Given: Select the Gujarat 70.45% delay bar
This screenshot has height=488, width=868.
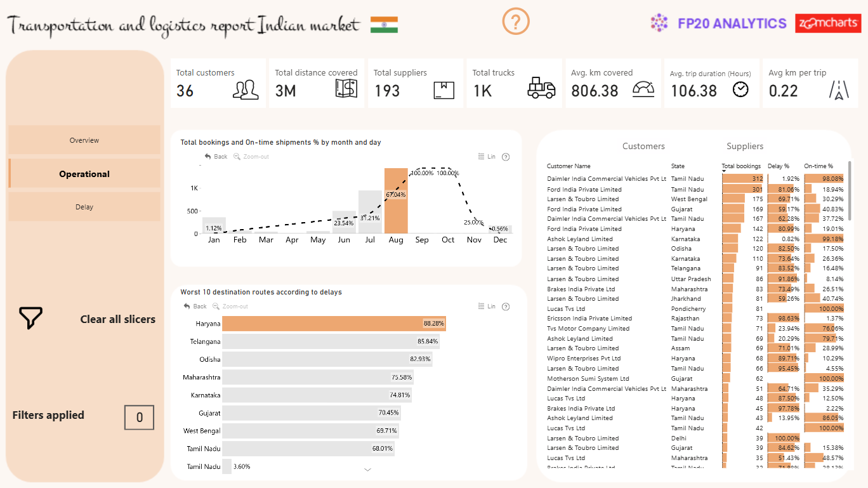Looking at the screenshot, I should (x=312, y=412).
